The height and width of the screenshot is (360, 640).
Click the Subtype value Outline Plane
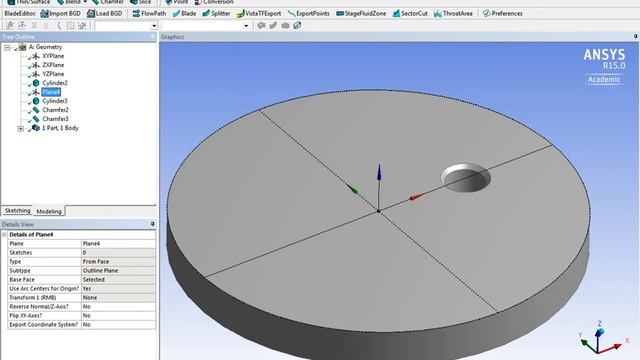click(x=118, y=271)
